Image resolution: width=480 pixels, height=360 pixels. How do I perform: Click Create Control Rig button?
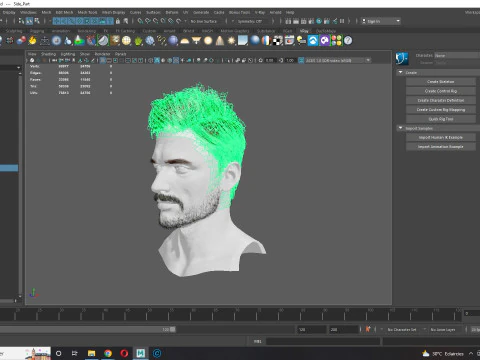coord(441,91)
